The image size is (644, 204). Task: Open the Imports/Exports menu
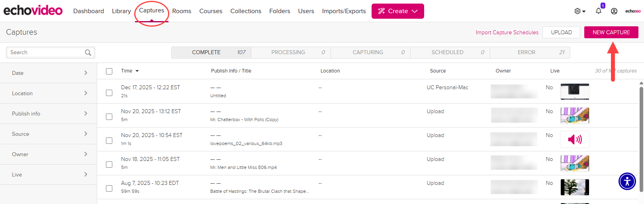[x=344, y=11]
